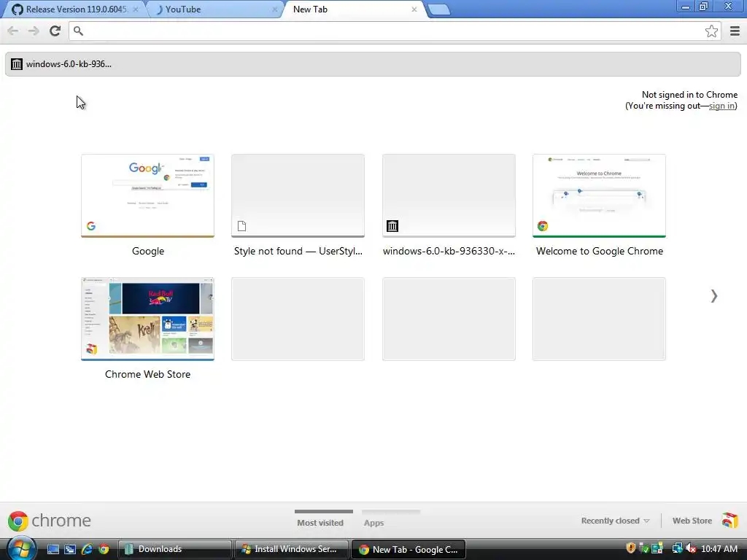The height and width of the screenshot is (560, 747).
Task: Open the Downloads taskbar button
Action: click(174, 549)
